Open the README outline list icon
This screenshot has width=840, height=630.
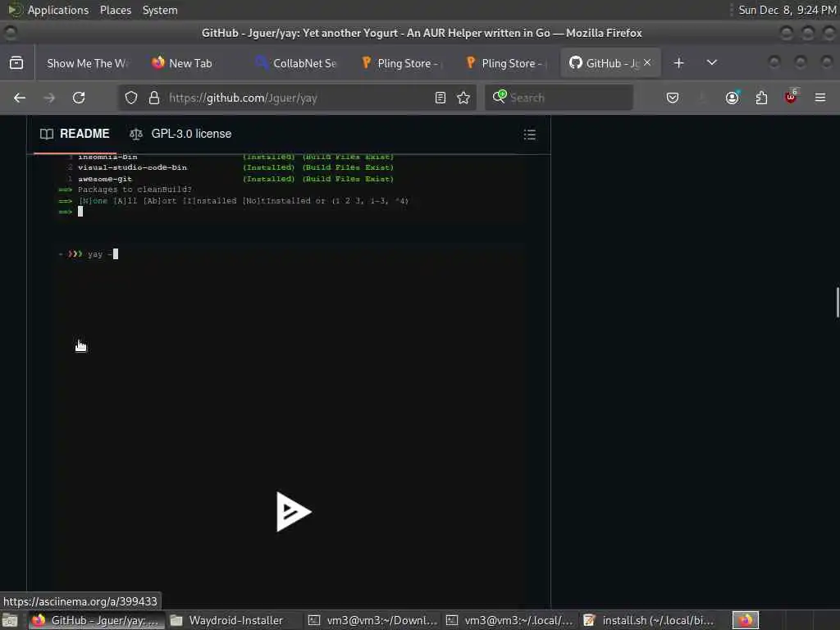[529, 135]
